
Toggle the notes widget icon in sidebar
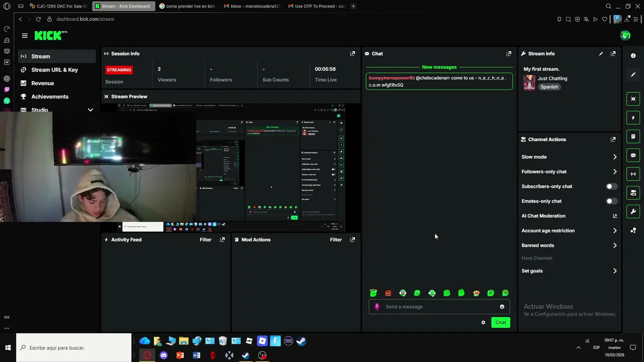(633, 136)
